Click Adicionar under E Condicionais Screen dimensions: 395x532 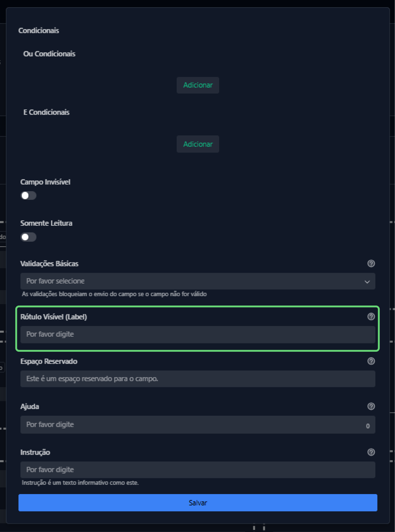197,144
